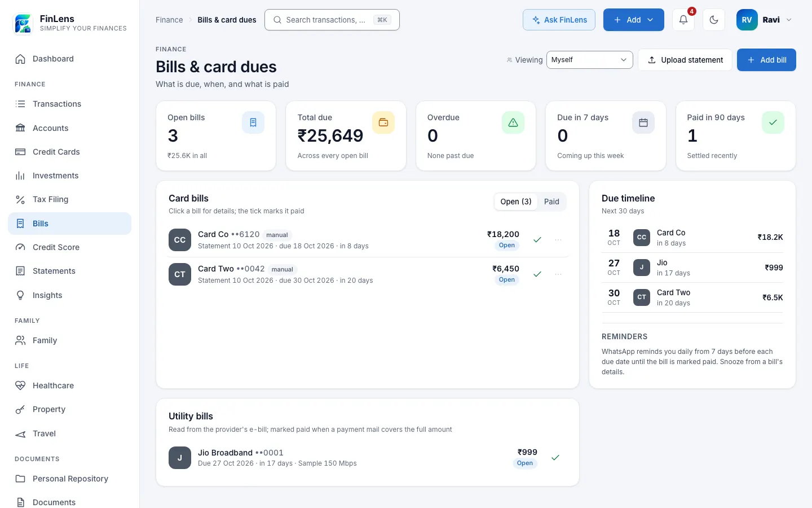Viewport: 812px width, 508px height.
Task: Go to Insights in sidebar
Action: click(x=70, y=295)
